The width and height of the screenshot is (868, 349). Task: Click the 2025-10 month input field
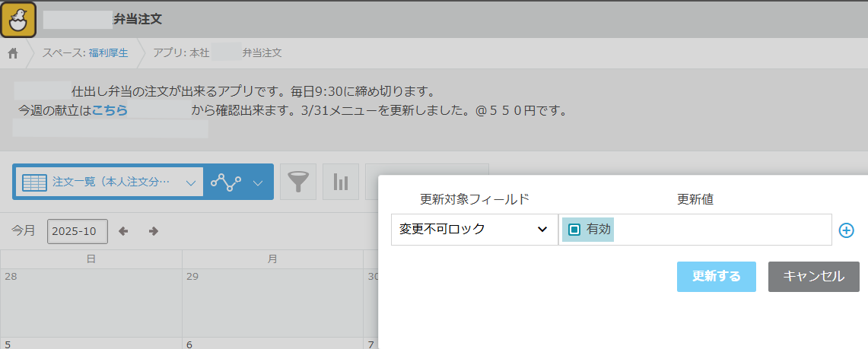point(77,231)
